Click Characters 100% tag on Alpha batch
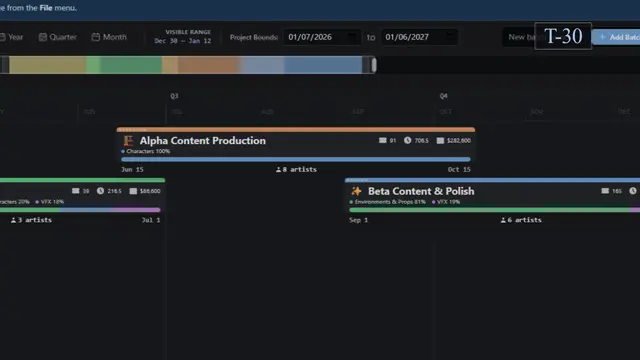 [x=146, y=151]
